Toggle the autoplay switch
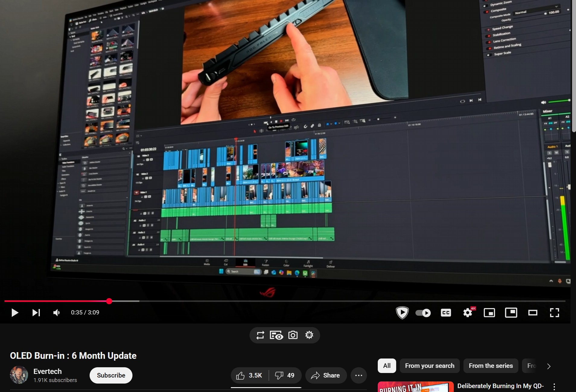576x392 pixels. (x=423, y=313)
